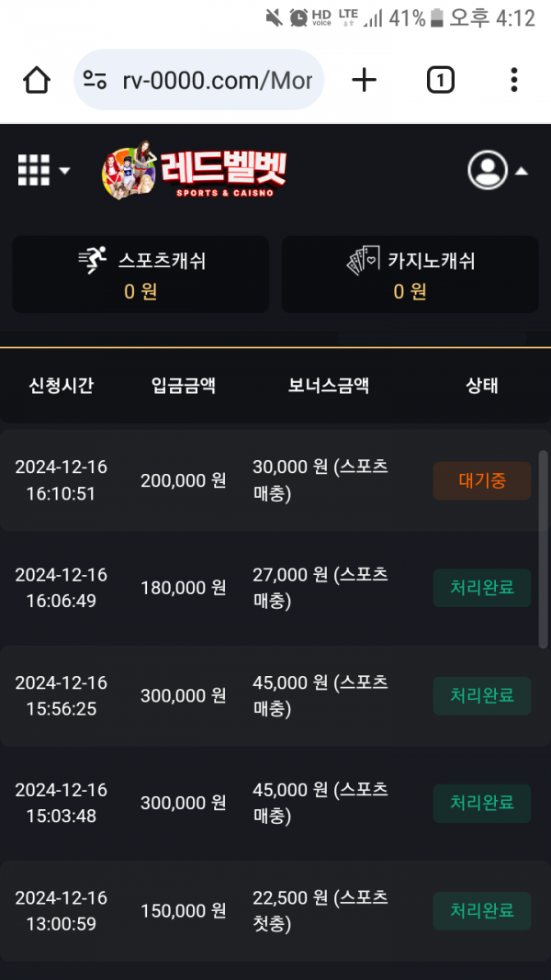Tap the site info icon in address bar
The width and height of the screenshot is (551, 980).
click(x=96, y=81)
